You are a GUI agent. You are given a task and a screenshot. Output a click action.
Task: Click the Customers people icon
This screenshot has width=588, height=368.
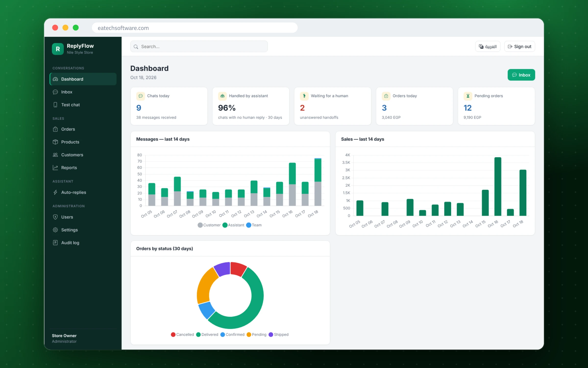pyautogui.click(x=55, y=155)
